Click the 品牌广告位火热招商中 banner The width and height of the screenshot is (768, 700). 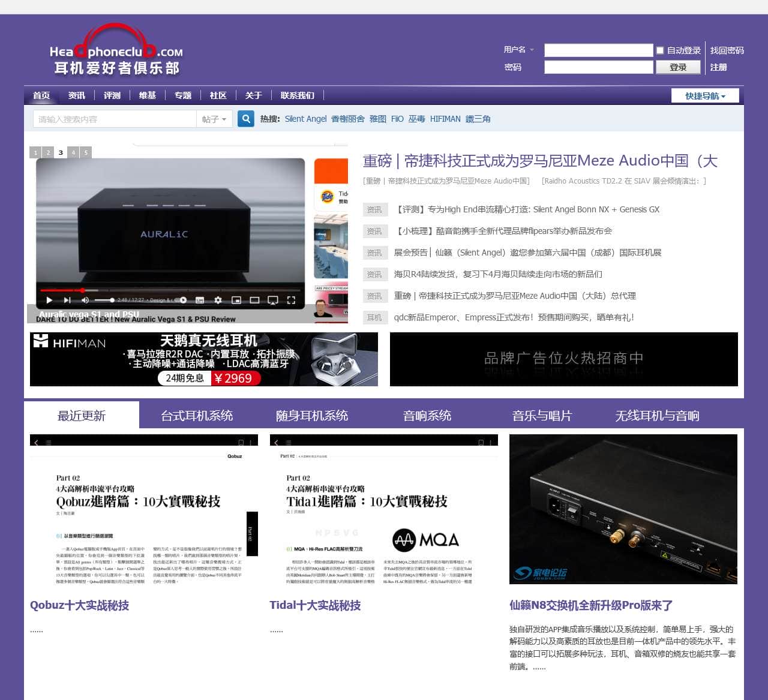pyautogui.click(x=564, y=359)
